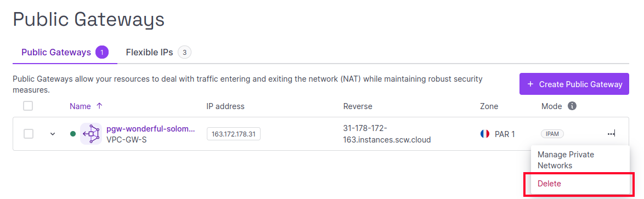Click the Mode column info icon
The width and height of the screenshot is (644, 199).
[x=572, y=106]
